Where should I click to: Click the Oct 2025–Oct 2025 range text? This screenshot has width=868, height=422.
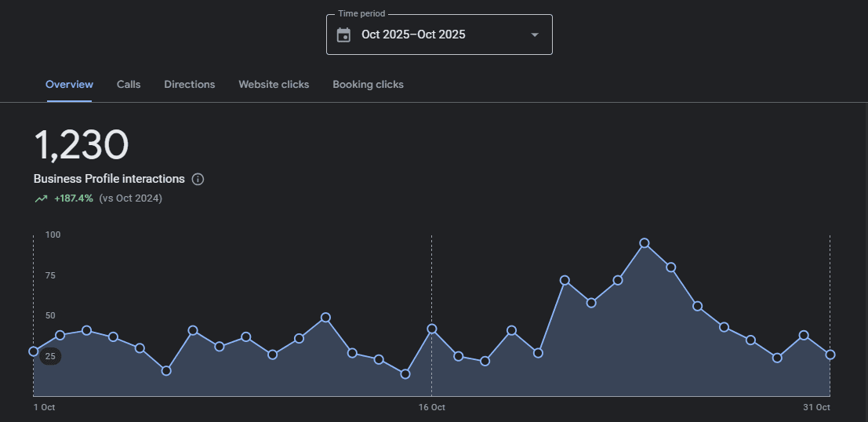(x=413, y=35)
